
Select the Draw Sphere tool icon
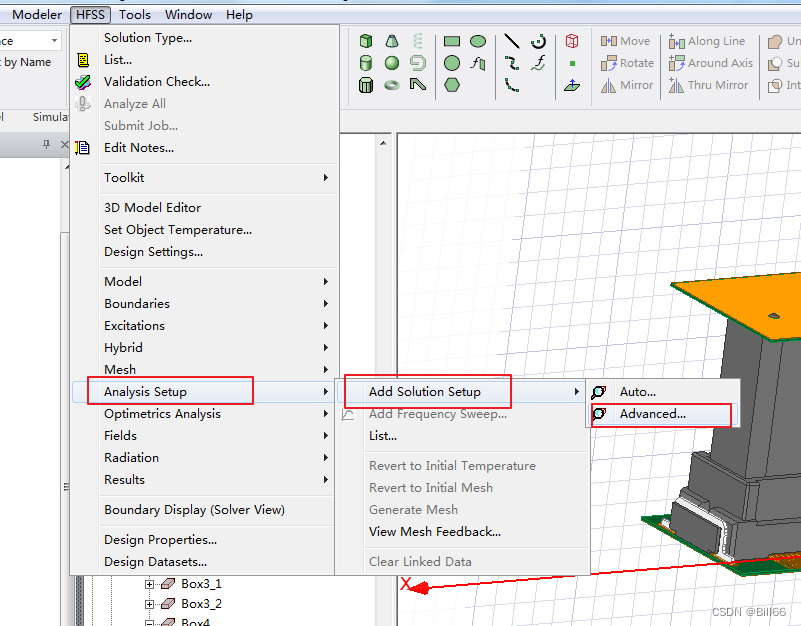pos(392,63)
